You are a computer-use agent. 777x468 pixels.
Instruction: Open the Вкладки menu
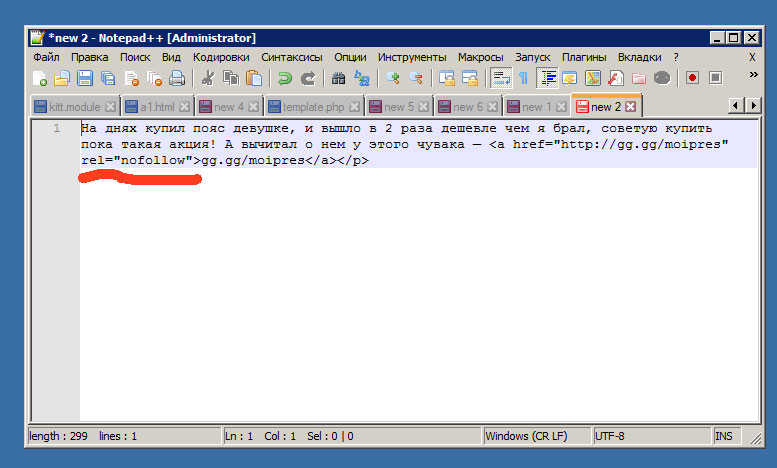point(639,57)
